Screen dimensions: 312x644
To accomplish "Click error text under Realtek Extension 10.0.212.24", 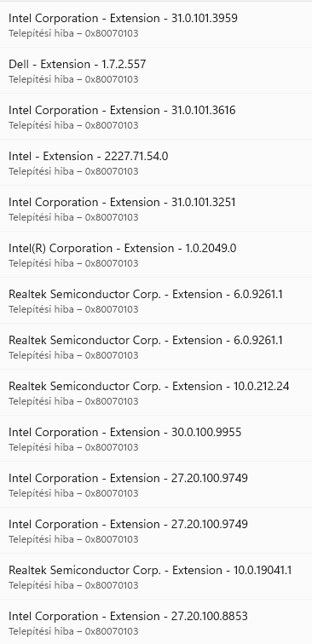I will [73, 401].
